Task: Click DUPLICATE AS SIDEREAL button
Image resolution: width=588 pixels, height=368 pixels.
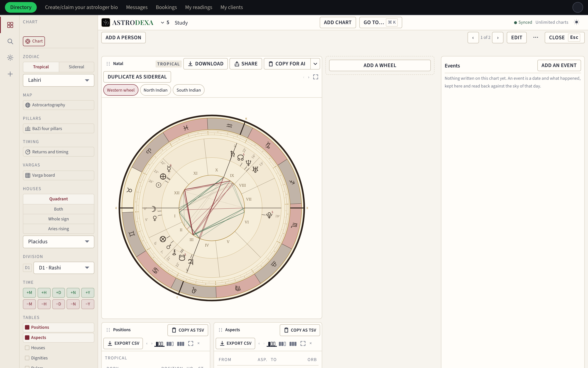Action: [x=137, y=77]
